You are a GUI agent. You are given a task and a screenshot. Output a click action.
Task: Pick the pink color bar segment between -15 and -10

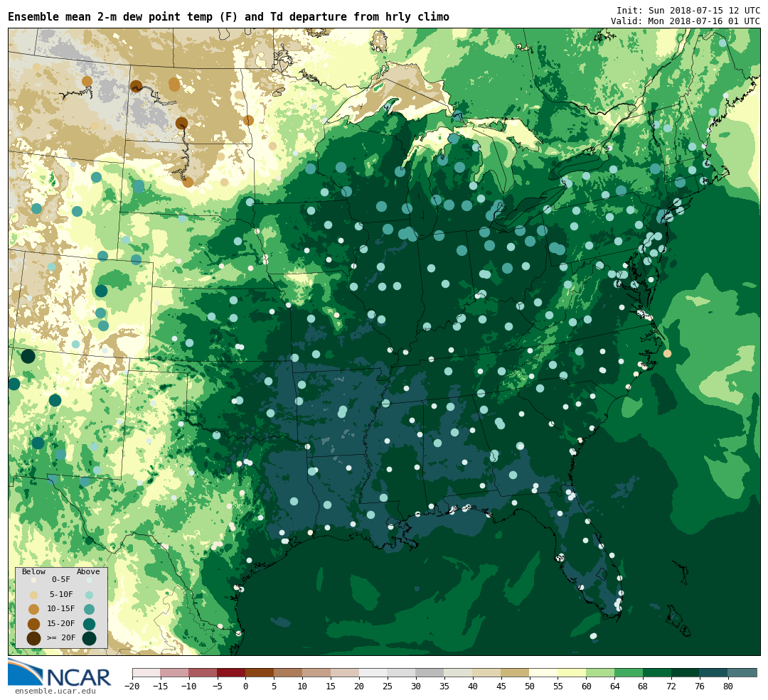[175, 672]
